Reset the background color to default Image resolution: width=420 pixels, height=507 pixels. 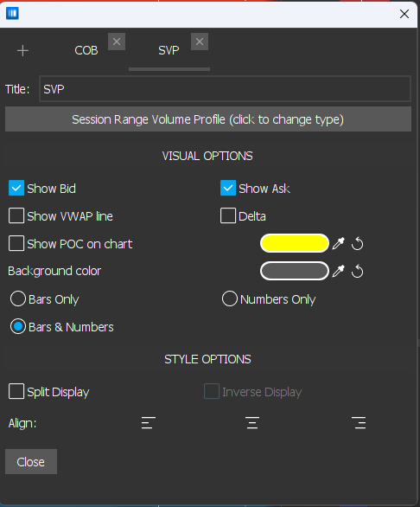coord(357,271)
